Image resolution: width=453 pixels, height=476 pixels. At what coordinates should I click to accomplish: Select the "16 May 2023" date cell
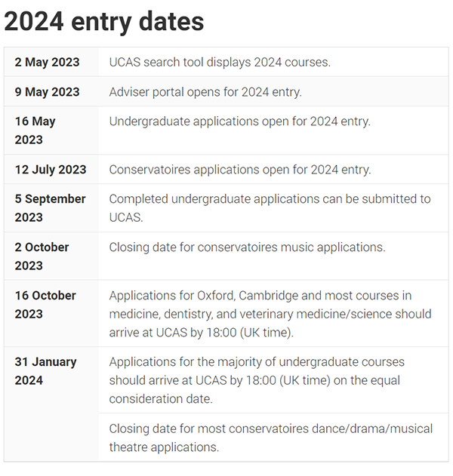(35, 130)
